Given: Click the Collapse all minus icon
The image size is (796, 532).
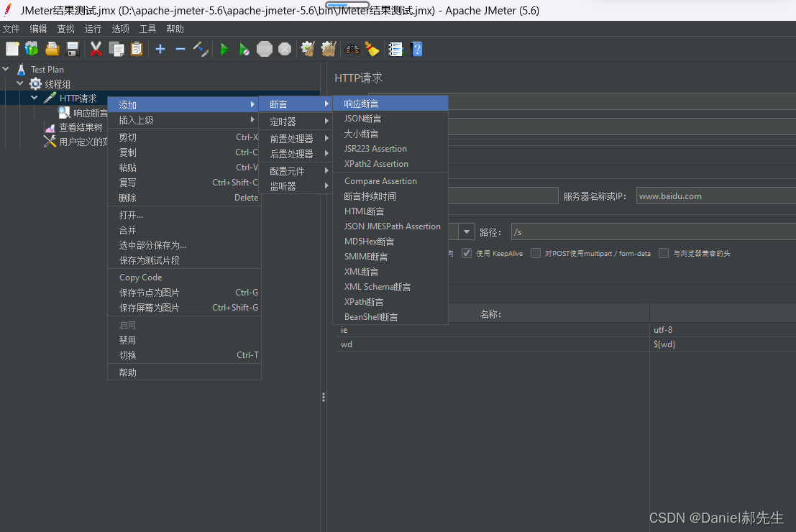Looking at the screenshot, I should (180, 49).
